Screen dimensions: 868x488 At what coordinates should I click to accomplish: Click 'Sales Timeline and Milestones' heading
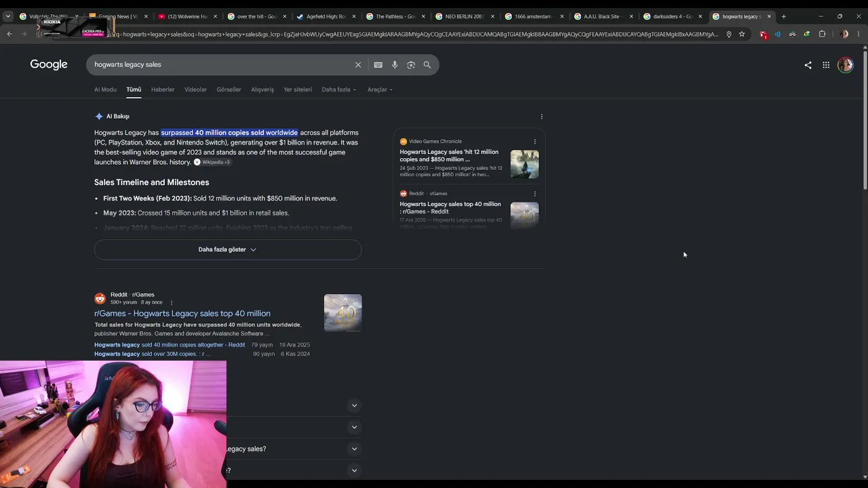(152, 182)
